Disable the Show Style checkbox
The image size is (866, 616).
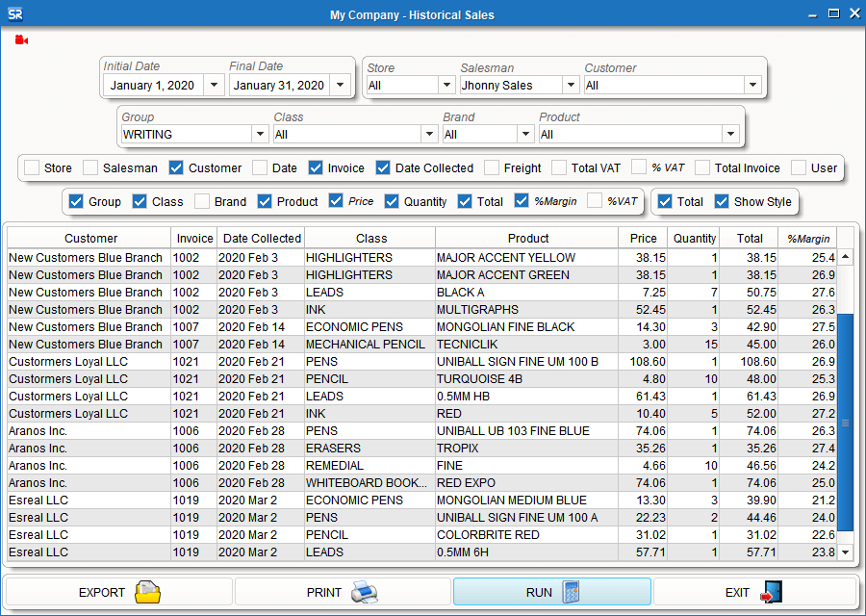click(722, 202)
